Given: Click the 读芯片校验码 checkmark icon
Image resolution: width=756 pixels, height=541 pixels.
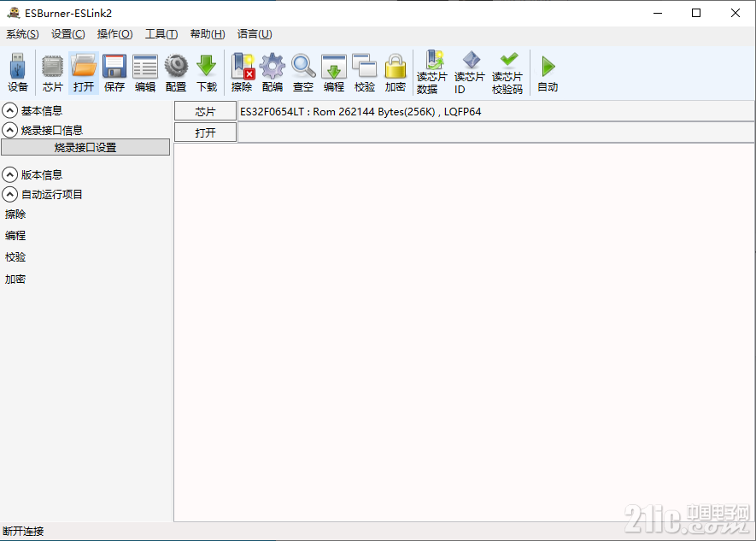Looking at the screenshot, I should [x=507, y=73].
